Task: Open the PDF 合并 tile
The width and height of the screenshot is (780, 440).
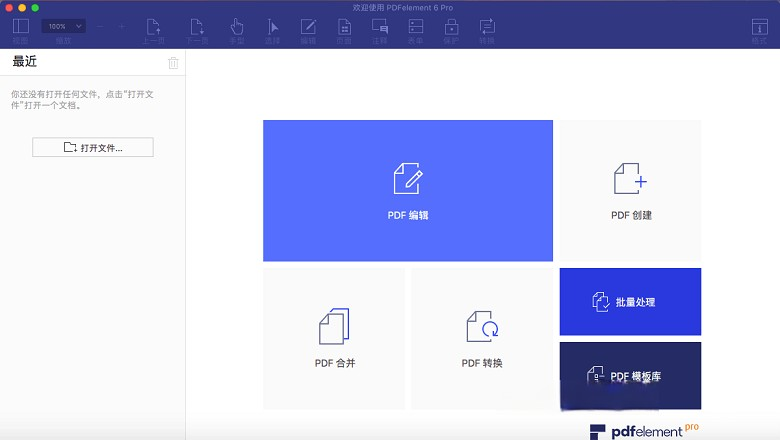Action: (x=334, y=339)
